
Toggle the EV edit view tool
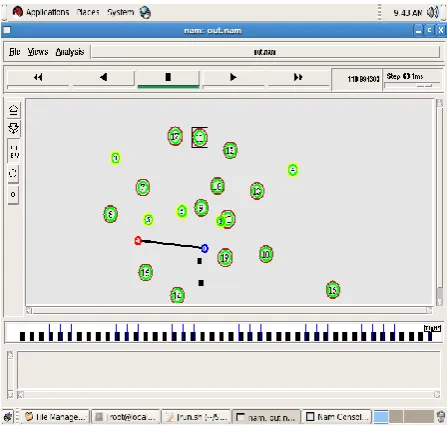[13, 151]
